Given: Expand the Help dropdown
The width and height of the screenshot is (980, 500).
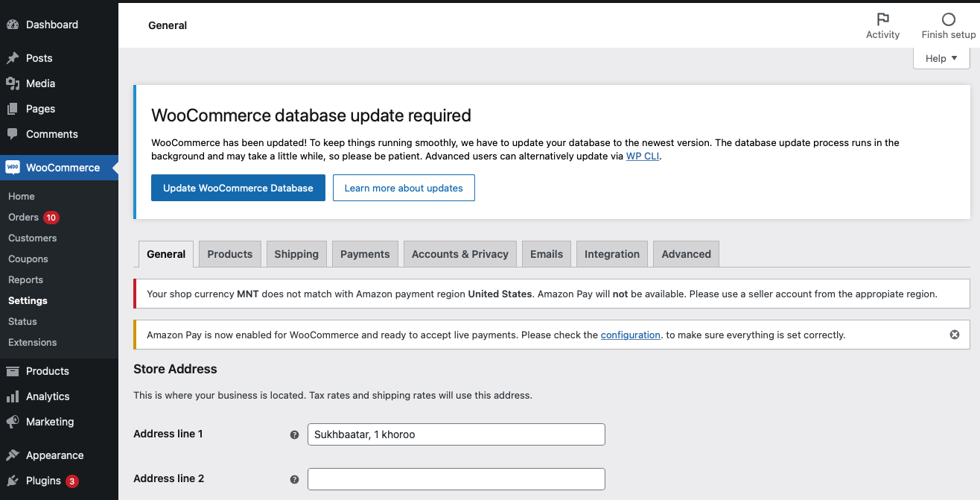Looking at the screenshot, I should point(941,59).
